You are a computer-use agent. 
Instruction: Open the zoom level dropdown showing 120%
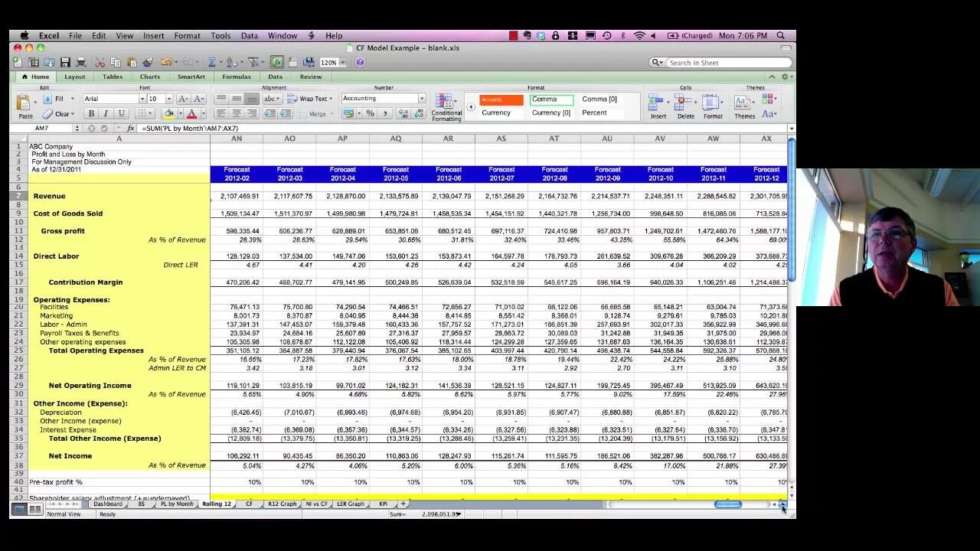pyautogui.click(x=342, y=63)
